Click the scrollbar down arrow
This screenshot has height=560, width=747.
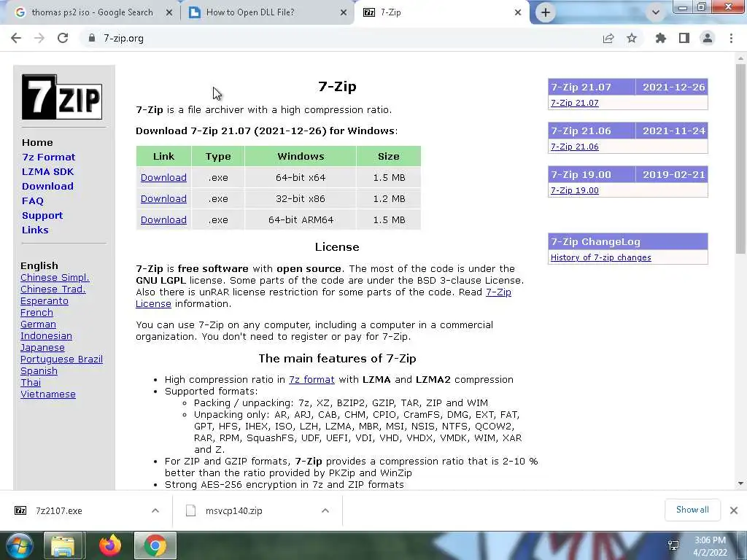741,484
